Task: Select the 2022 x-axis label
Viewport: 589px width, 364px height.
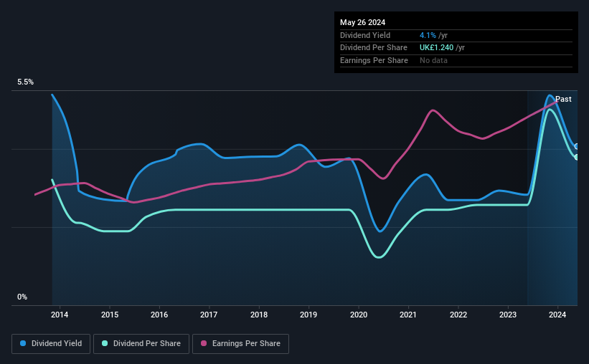Action: [458, 315]
